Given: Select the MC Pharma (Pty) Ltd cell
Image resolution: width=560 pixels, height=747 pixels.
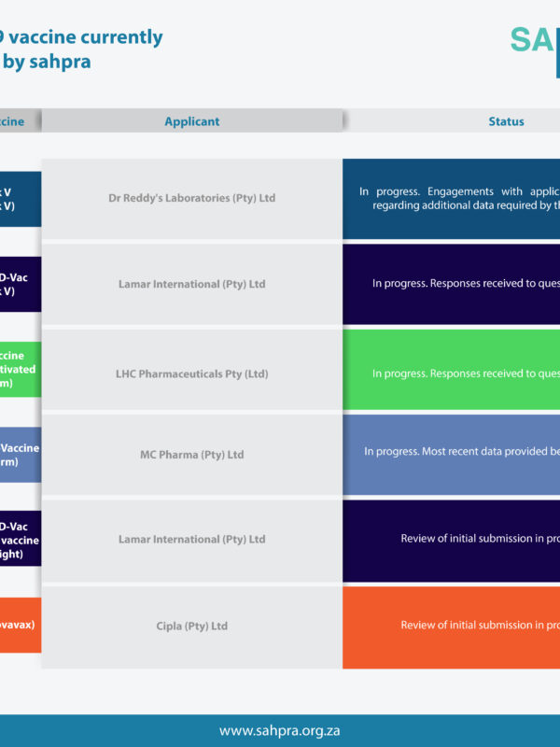Looking at the screenshot, I should point(191,455).
